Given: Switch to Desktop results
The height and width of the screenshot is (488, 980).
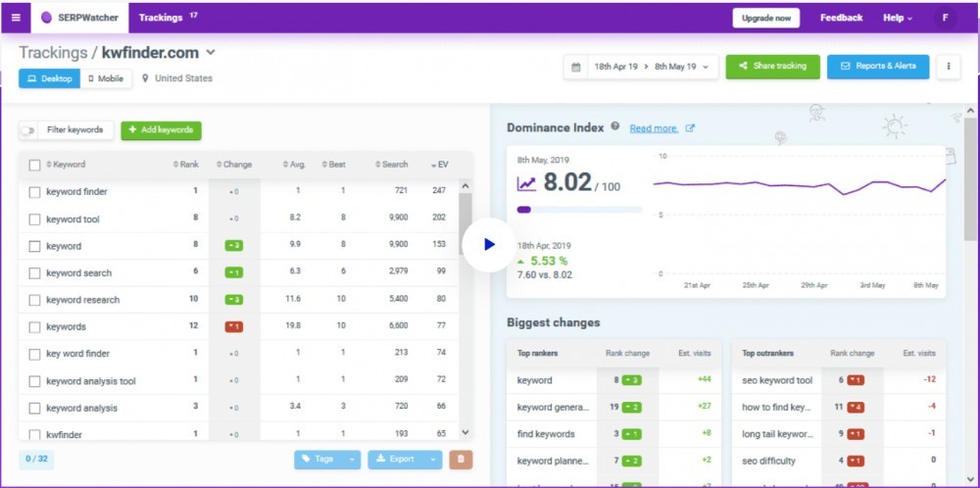Looking at the screenshot, I should [49, 78].
